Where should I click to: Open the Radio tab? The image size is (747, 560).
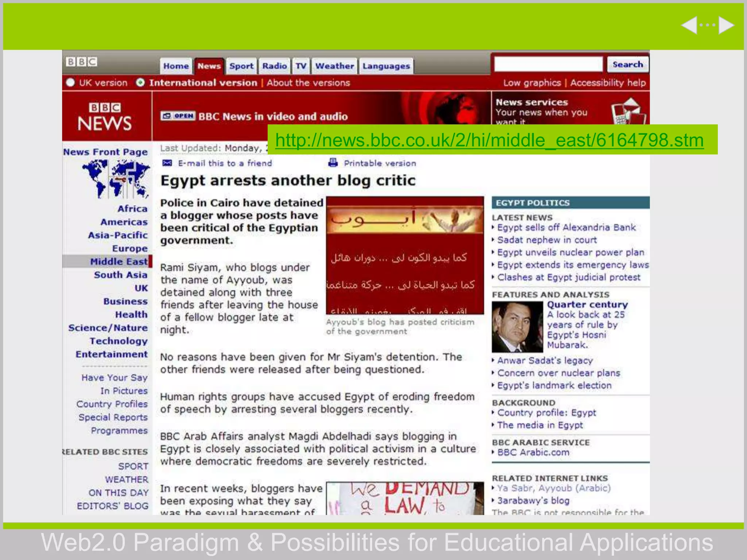[274, 66]
